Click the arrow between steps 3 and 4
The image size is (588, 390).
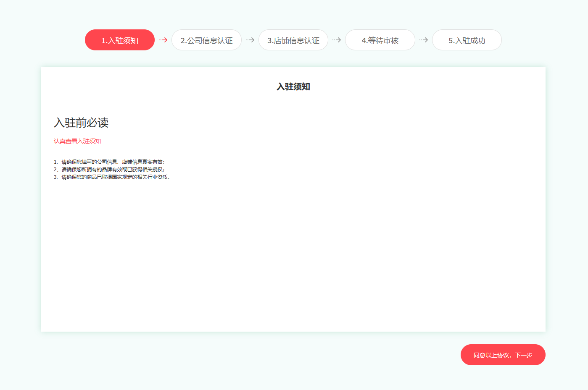coord(337,40)
